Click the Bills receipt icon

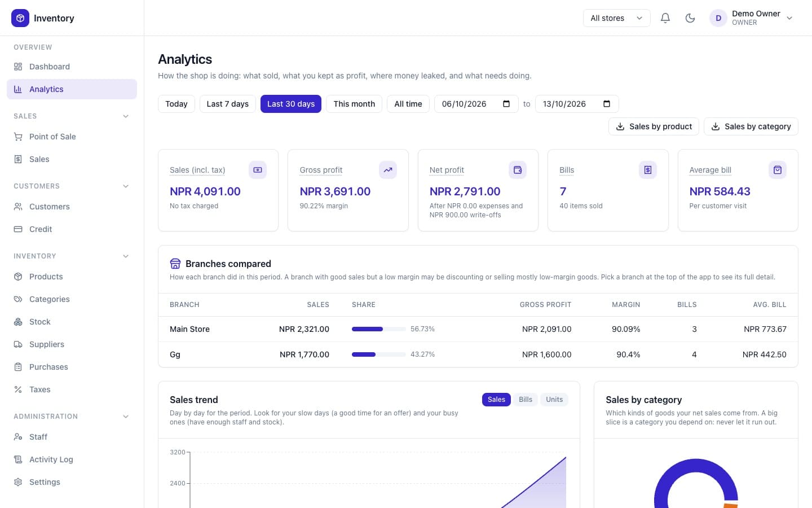tap(648, 170)
